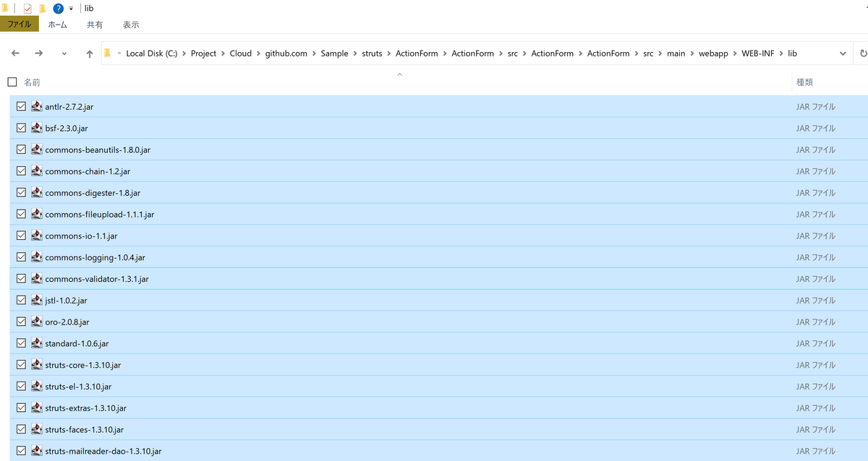Select the file name commons-logging-1.0.4.jar

pyautogui.click(x=95, y=258)
